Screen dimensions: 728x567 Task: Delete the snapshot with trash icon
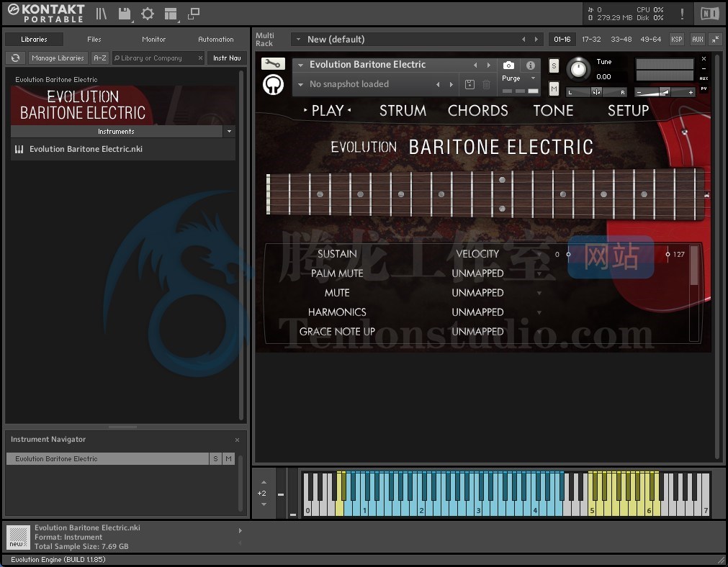point(486,84)
